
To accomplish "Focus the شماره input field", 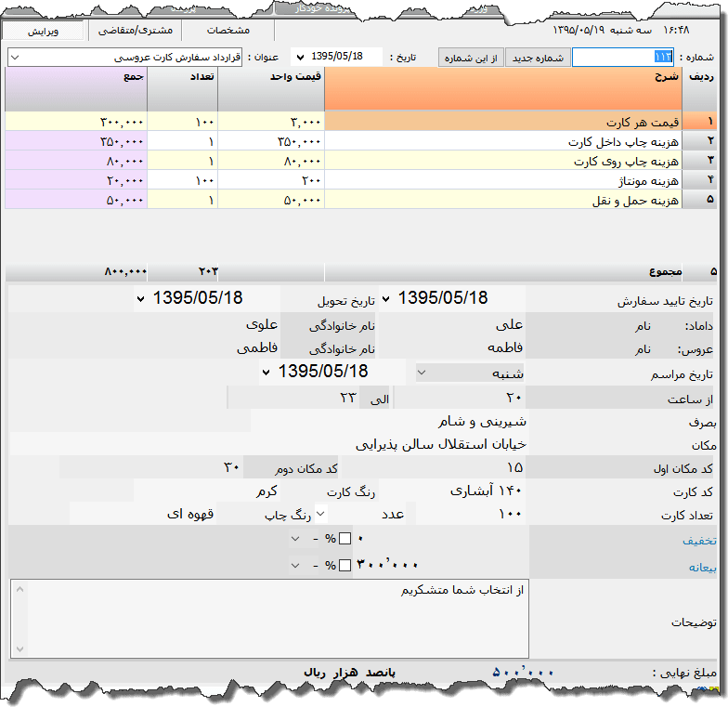I will [x=623, y=58].
